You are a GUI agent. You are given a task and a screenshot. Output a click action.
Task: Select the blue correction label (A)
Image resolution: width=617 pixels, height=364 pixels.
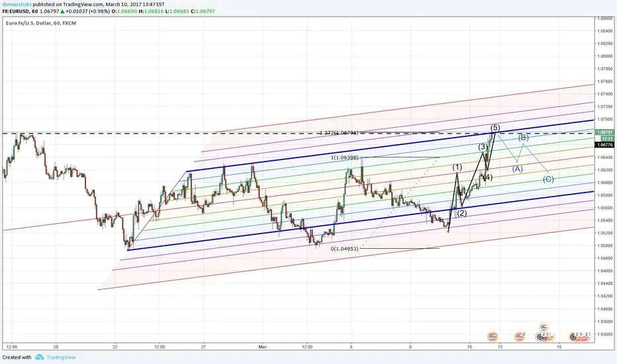click(x=517, y=169)
